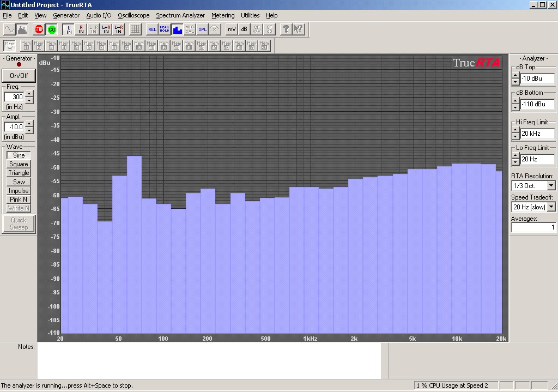Screen dimensions: 558x392
Task: Click inside the Notes text area
Action: (x=209, y=361)
